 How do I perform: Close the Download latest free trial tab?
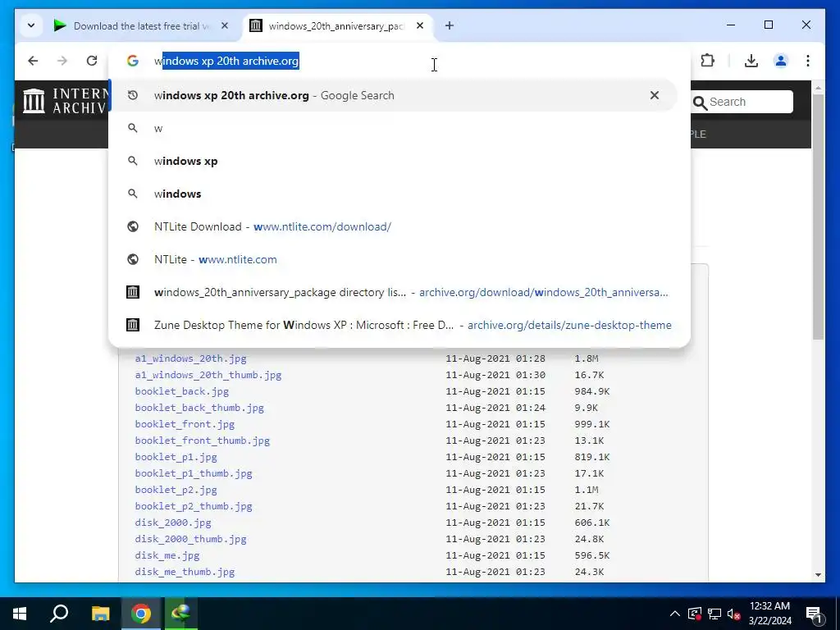pyautogui.click(x=225, y=25)
